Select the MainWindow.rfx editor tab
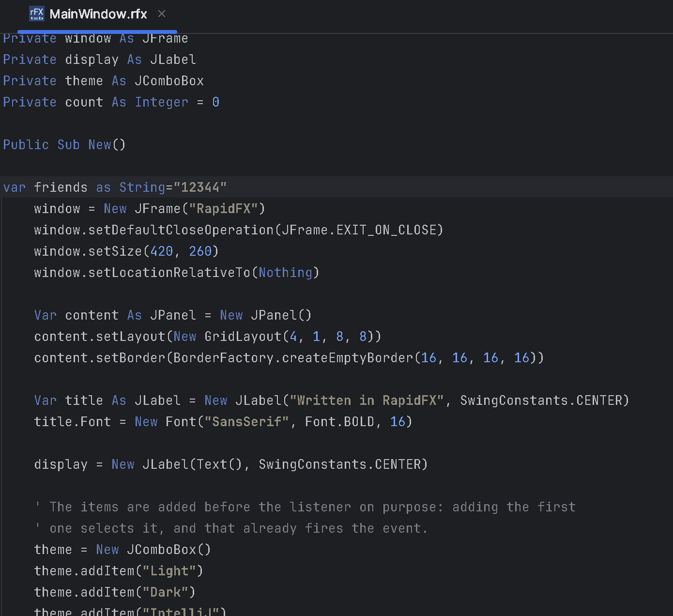The image size is (673, 616). (x=98, y=14)
